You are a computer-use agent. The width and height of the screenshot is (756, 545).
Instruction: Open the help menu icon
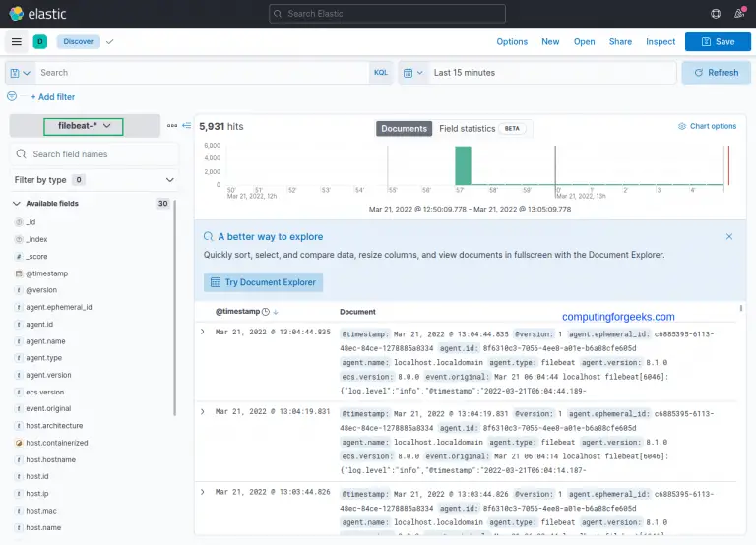pyautogui.click(x=716, y=14)
